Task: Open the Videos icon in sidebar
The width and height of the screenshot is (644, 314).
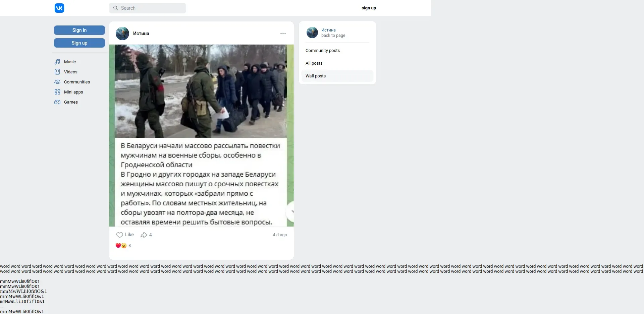Action: pyautogui.click(x=57, y=72)
